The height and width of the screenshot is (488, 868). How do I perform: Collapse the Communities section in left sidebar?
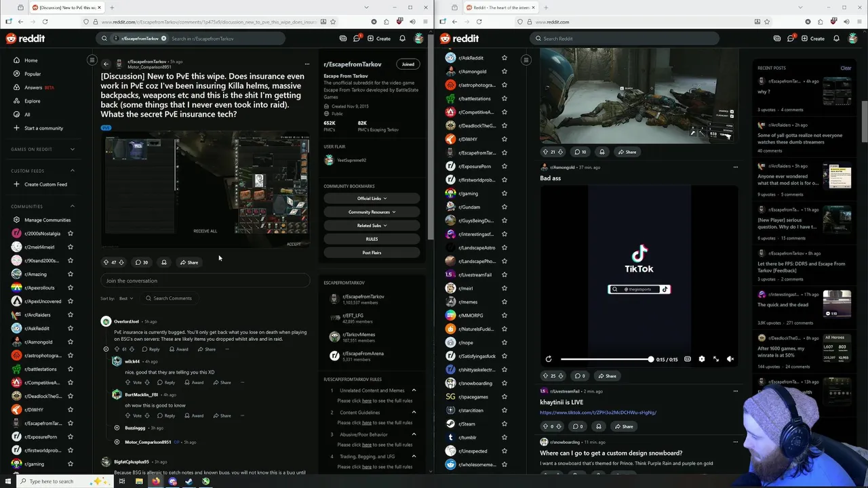tap(73, 207)
